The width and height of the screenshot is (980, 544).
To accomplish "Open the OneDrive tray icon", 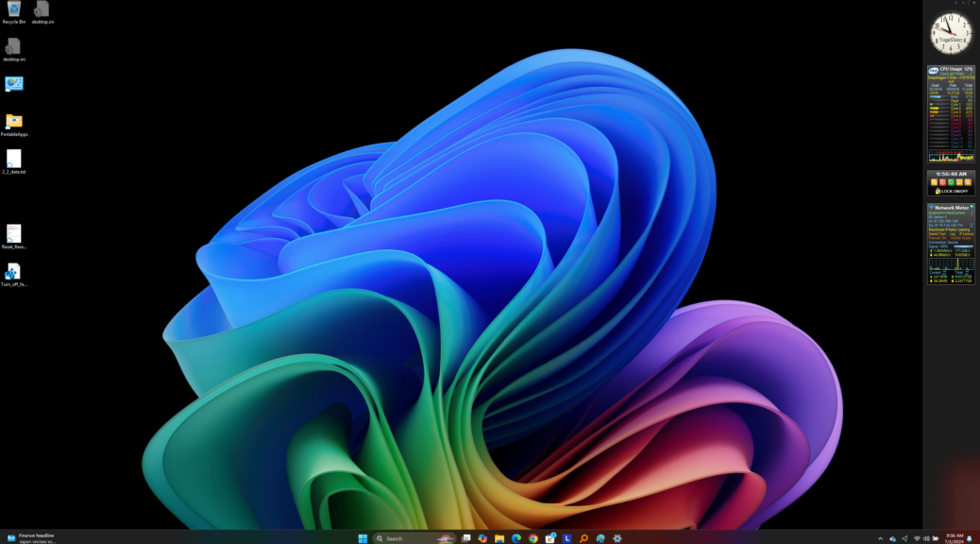I will 892,538.
